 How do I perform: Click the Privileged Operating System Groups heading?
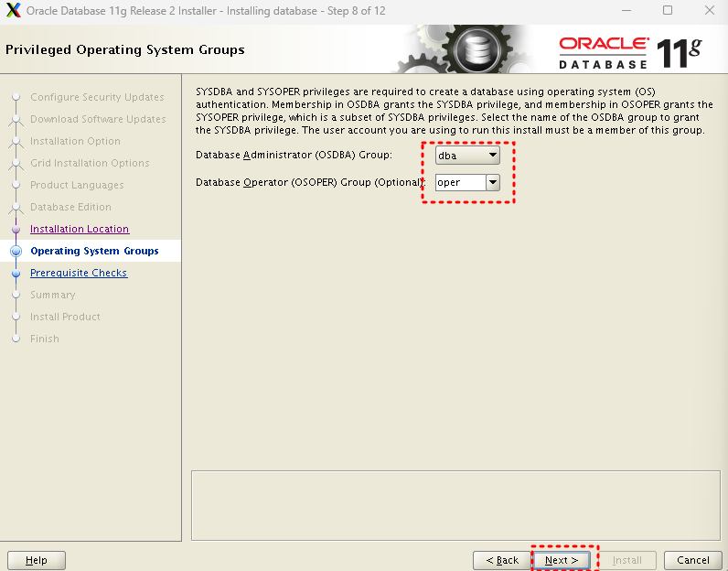click(x=125, y=49)
